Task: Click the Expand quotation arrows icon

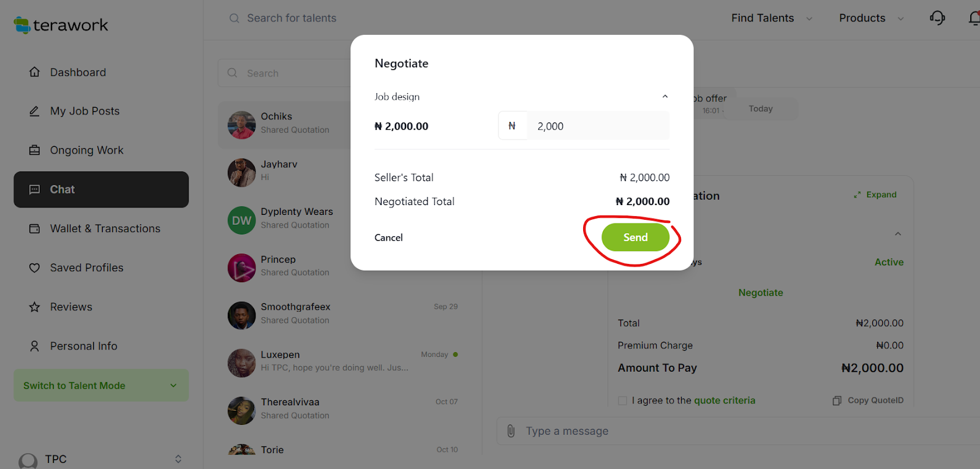Action: [x=858, y=195]
